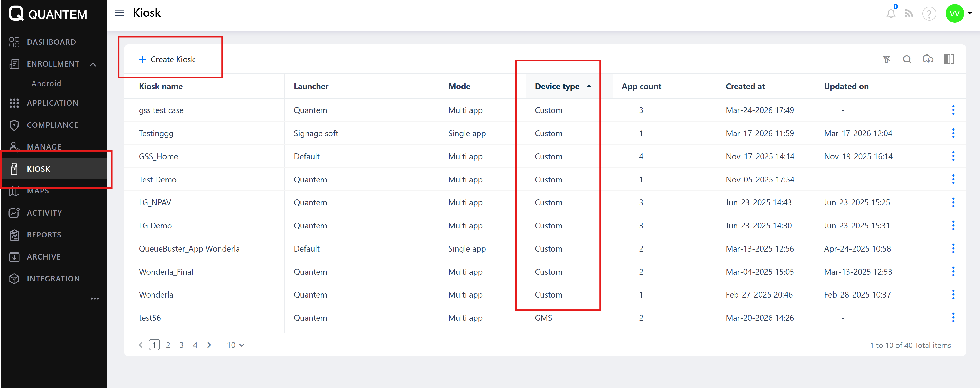Collapse the Enrollment sidebar section

click(93, 64)
